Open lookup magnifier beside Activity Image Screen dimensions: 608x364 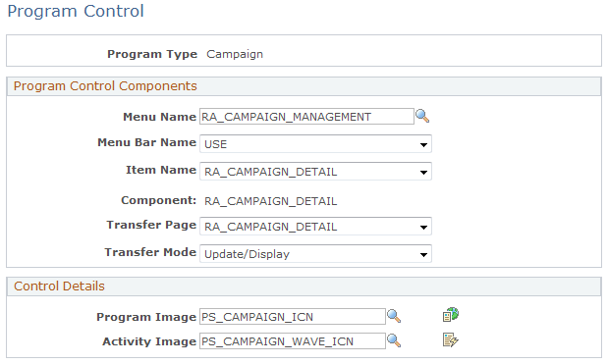point(394,340)
